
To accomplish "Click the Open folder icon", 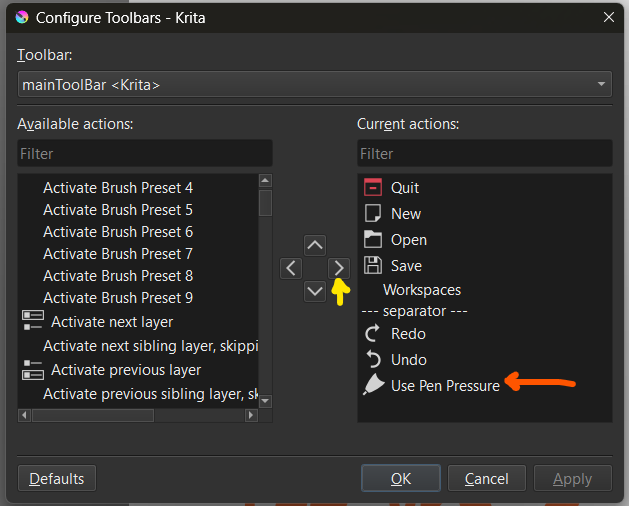I will (x=373, y=239).
